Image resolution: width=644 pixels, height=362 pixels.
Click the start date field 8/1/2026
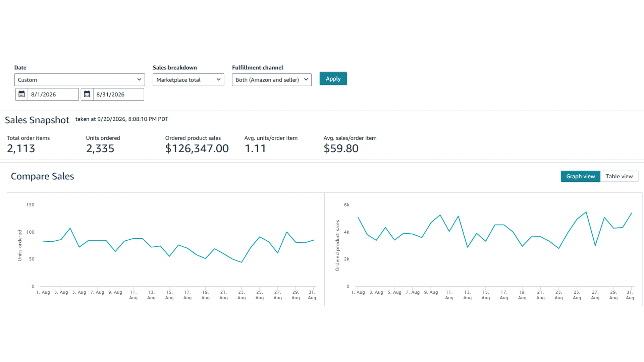pos(53,95)
